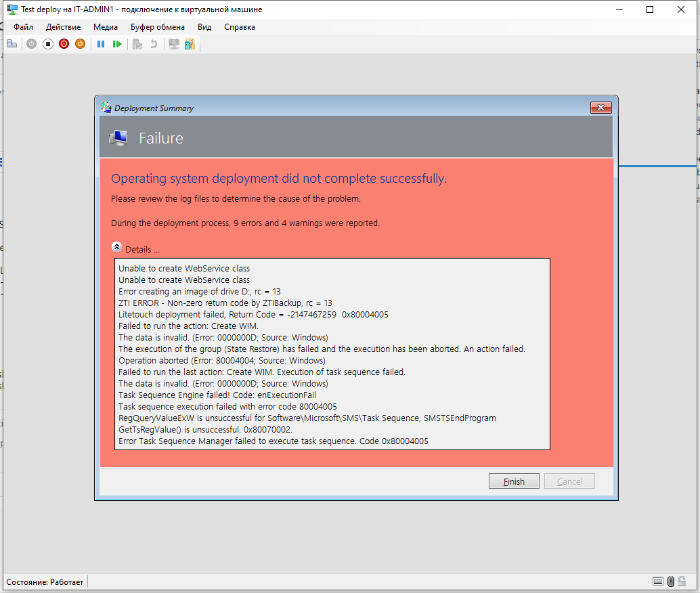Maximize the VM connection window
Viewport: 700px width, 593px height.
(x=650, y=9)
